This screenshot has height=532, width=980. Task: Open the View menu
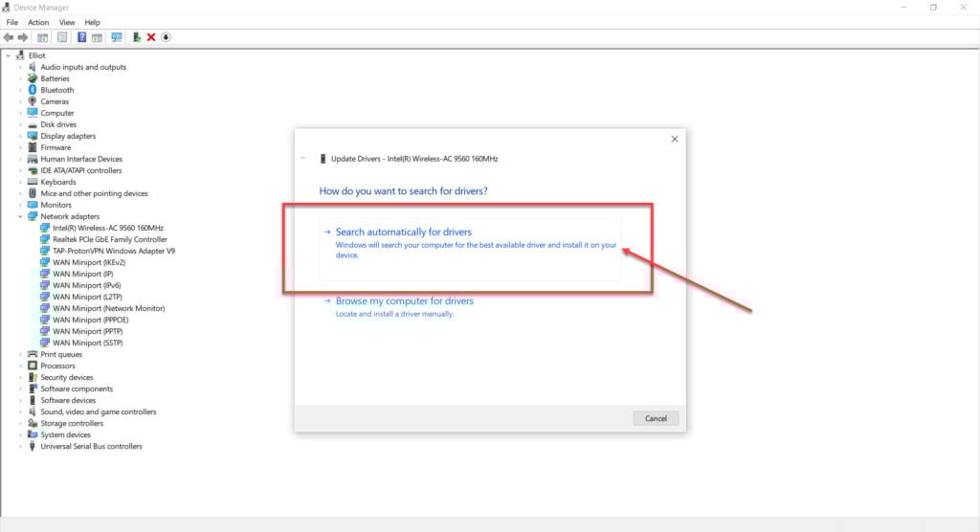click(x=67, y=23)
